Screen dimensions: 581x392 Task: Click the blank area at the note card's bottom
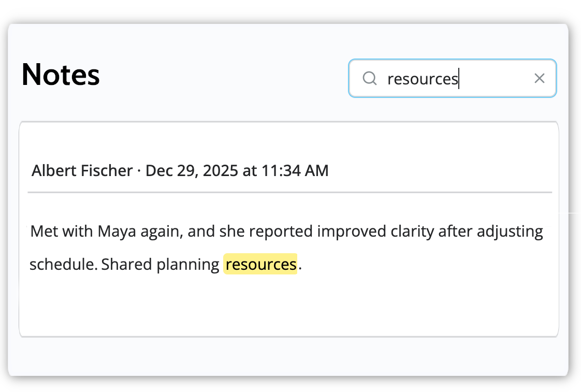tap(288, 311)
